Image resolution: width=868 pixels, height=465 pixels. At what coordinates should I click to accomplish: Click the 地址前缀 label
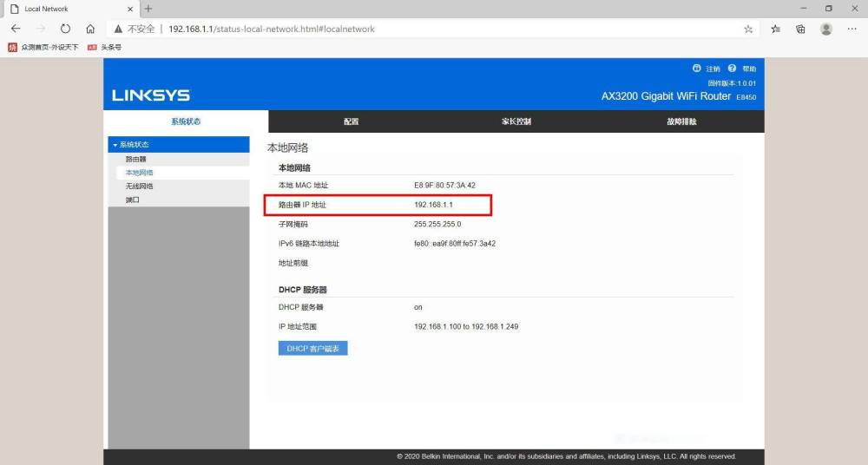293,263
